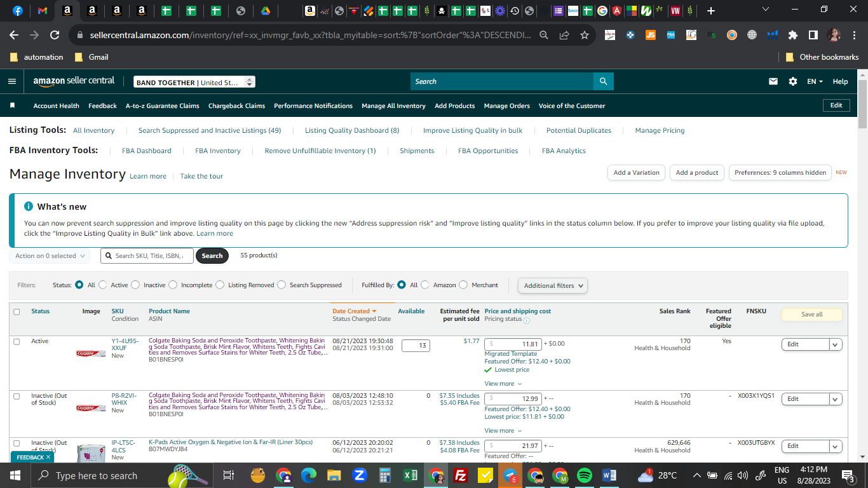Bookmark this page with the star icon
This screenshot has width=868, height=488.
[585, 35]
